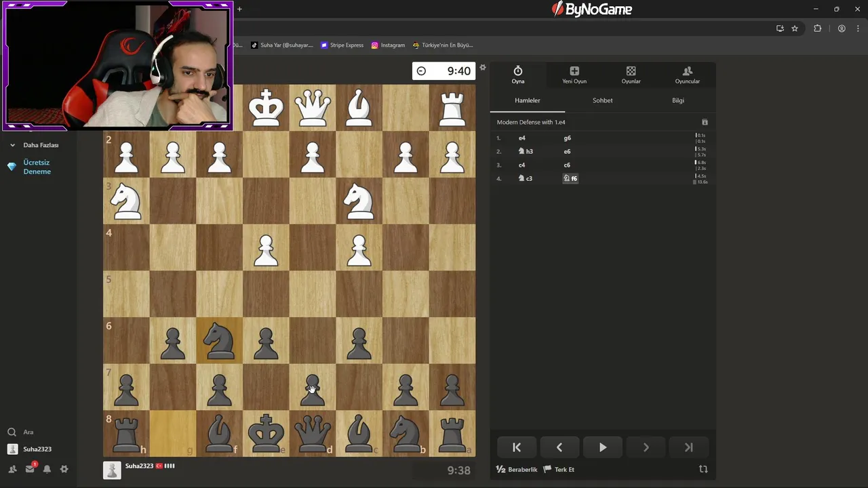Screen dimensions: 868x488
Task: Select move g6 in the move list
Action: coord(568,138)
